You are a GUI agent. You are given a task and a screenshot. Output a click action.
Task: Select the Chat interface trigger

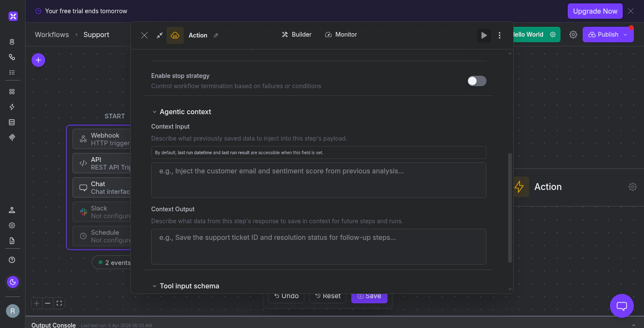[101, 188]
